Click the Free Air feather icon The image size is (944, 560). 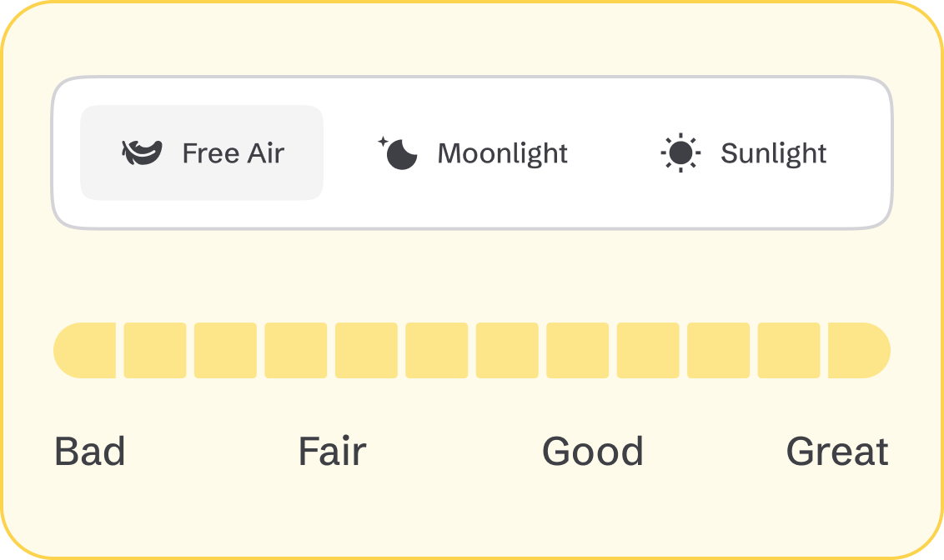click(142, 153)
